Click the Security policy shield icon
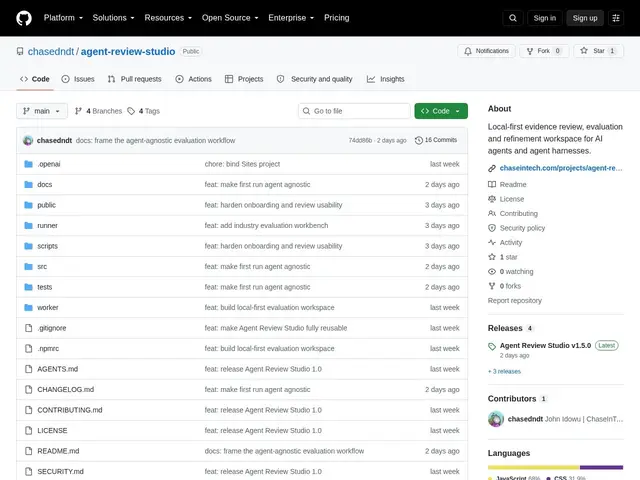 click(x=492, y=228)
